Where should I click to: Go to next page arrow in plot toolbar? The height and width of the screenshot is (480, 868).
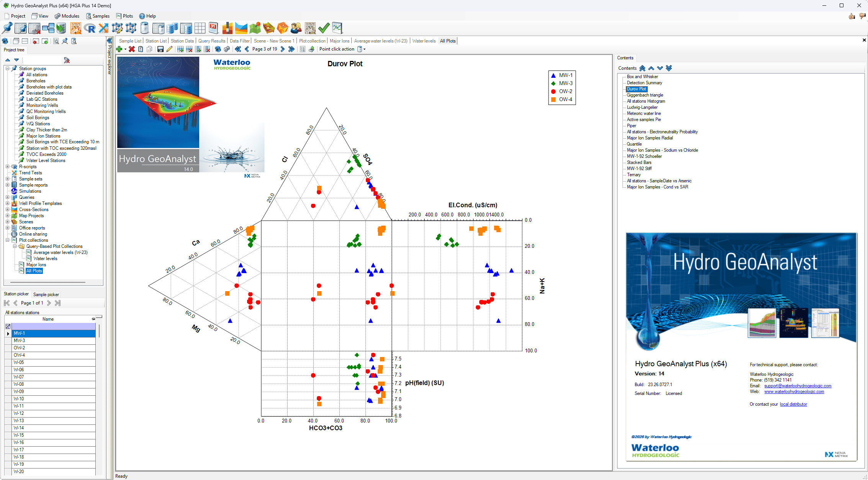[x=283, y=49]
